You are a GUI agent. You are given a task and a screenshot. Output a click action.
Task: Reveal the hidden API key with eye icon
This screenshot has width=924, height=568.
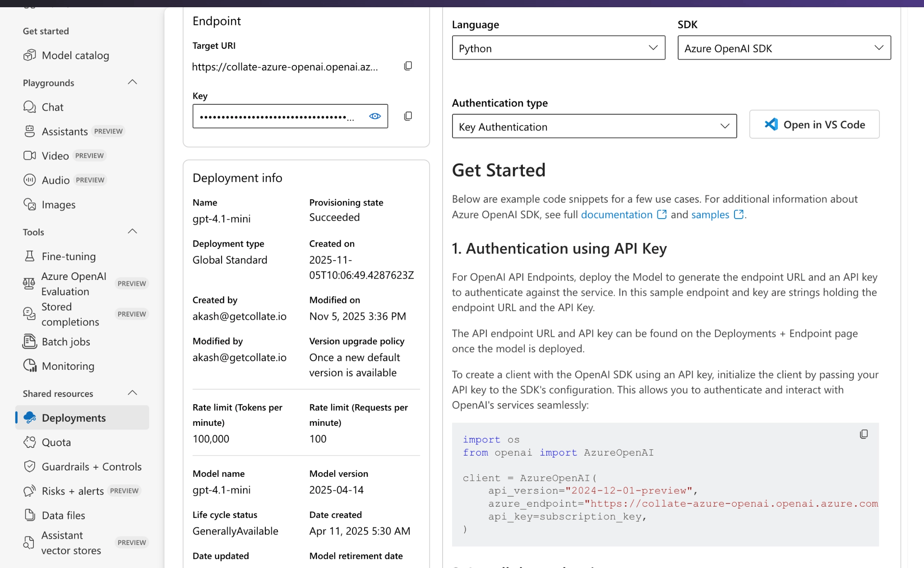375,116
